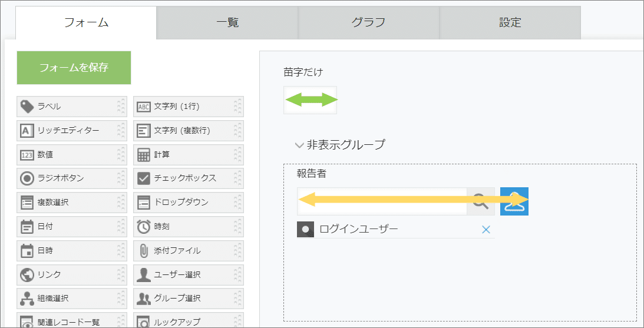Collapse the 非表示グループ chevron
This screenshot has width=644, height=328.
(299, 145)
